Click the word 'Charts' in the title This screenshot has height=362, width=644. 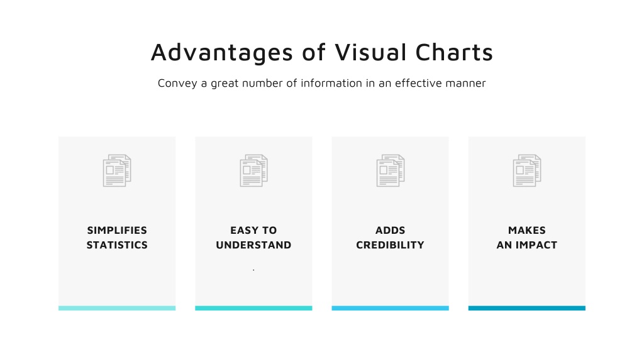click(454, 53)
